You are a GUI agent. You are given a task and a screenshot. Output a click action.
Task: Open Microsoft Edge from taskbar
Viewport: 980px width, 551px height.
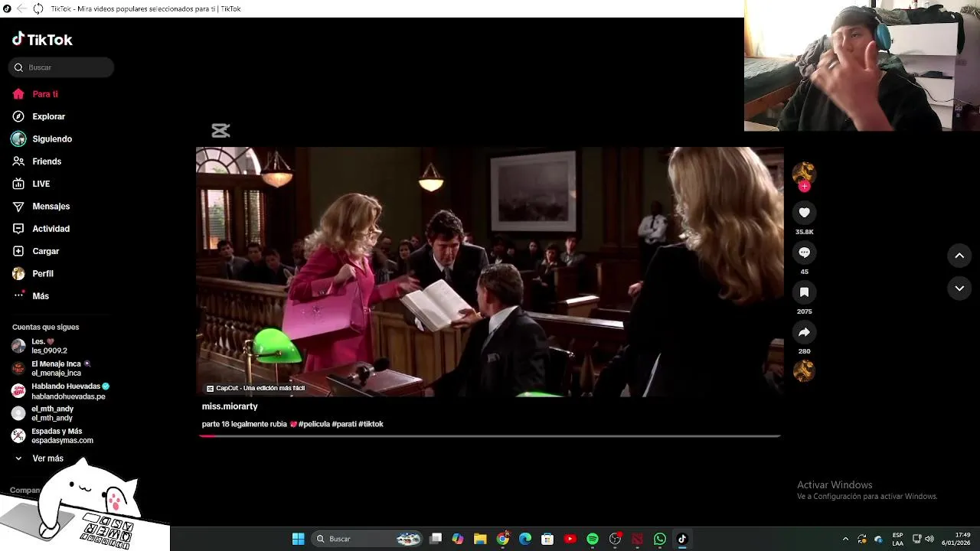tap(525, 539)
